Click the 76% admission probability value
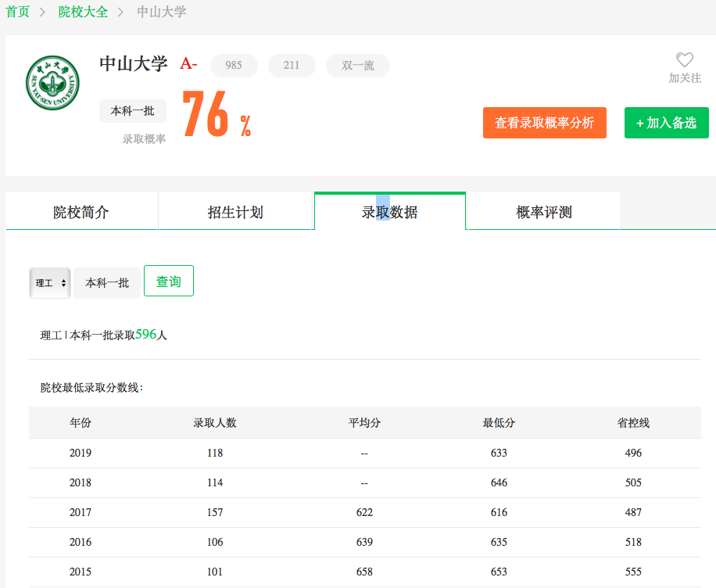The height and width of the screenshot is (588, 716). coord(217,114)
